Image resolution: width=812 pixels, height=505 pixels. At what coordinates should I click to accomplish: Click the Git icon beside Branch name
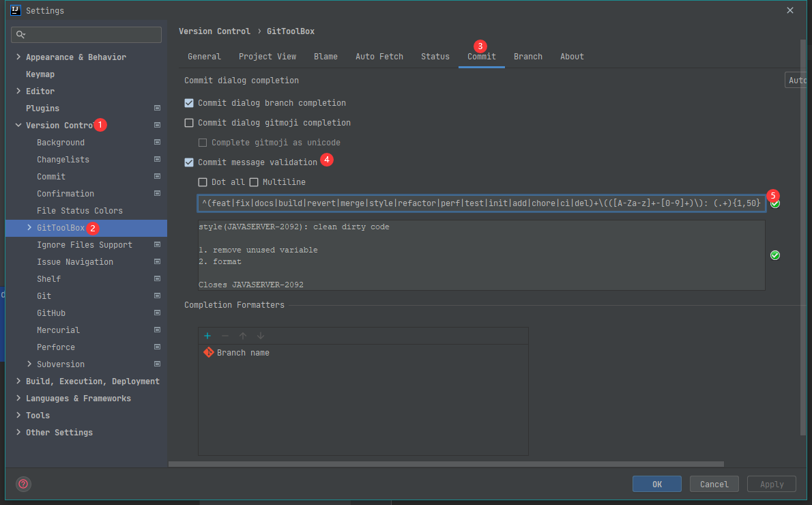pyautogui.click(x=209, y=353)
